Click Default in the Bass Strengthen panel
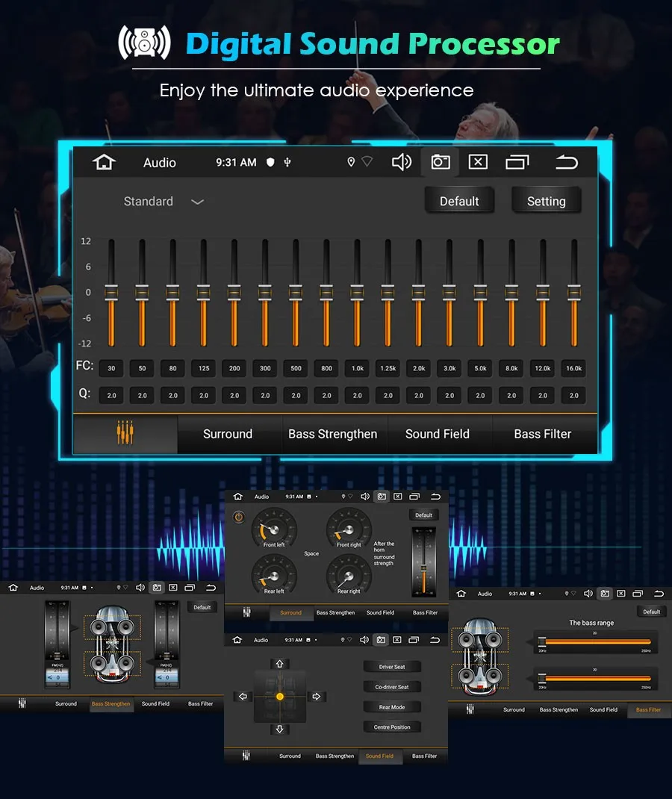The image size is (672, 799). 202,607
